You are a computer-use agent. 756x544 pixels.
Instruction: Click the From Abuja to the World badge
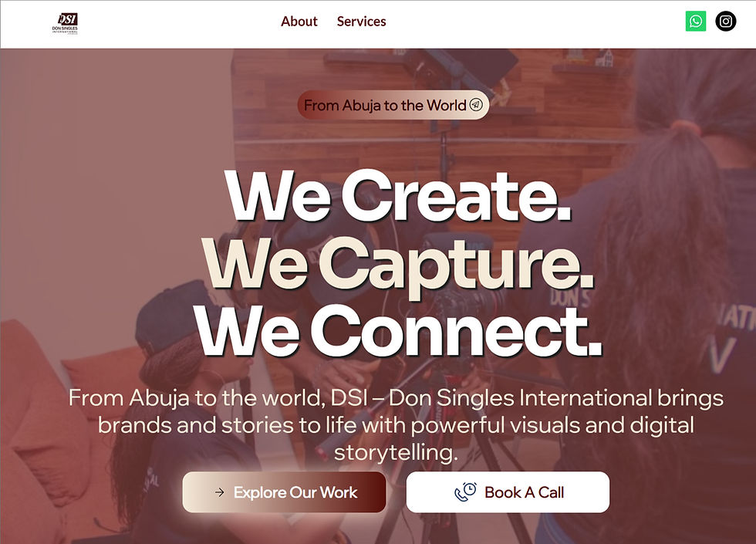coord(393,105)
